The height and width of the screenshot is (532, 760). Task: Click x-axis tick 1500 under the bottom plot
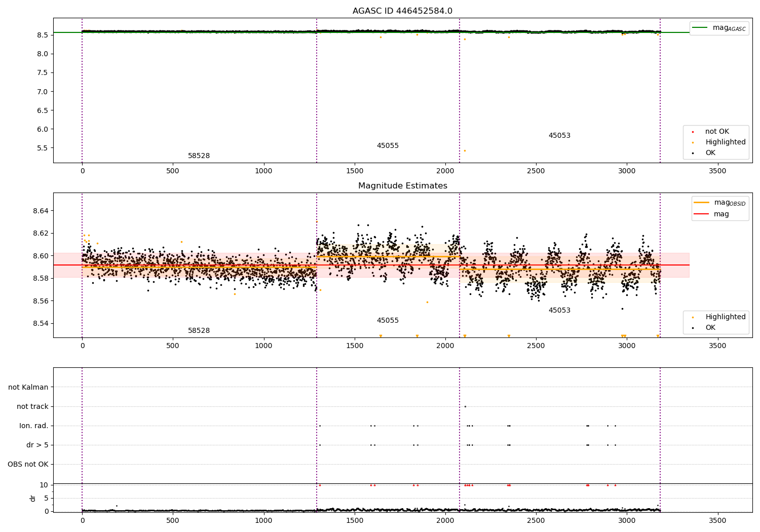355,520
